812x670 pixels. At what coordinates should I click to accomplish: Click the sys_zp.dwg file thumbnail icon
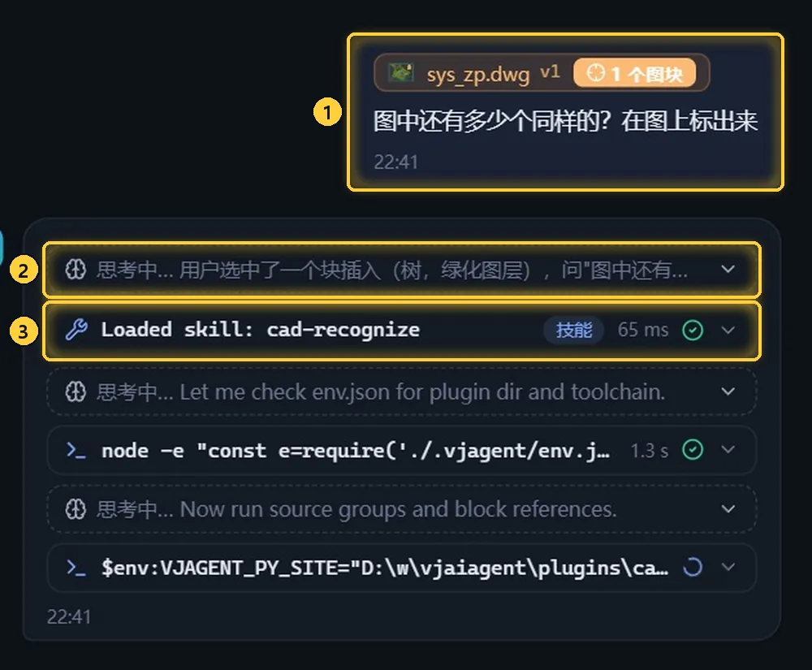(x=401, y=72)
